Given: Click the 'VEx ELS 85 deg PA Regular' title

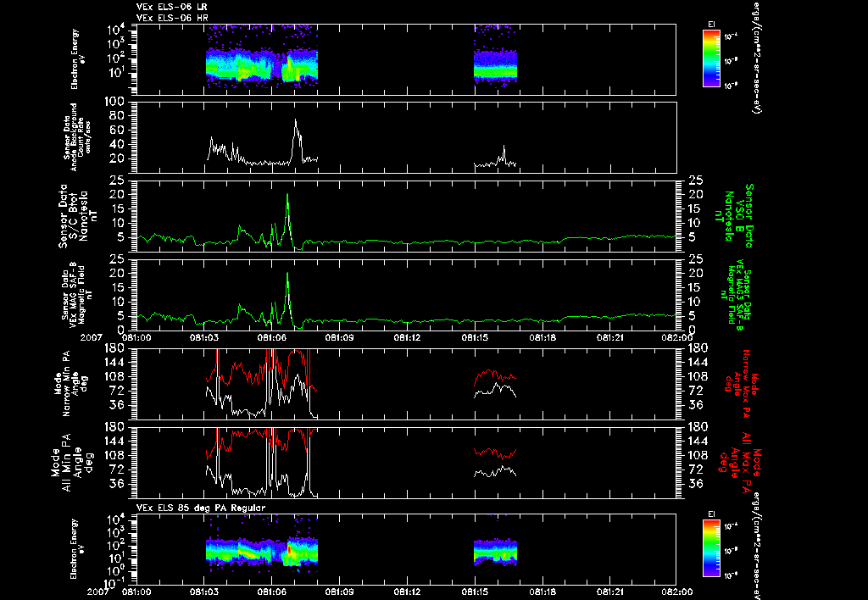Looking at the screenshot, I should [x=201, y=508].
